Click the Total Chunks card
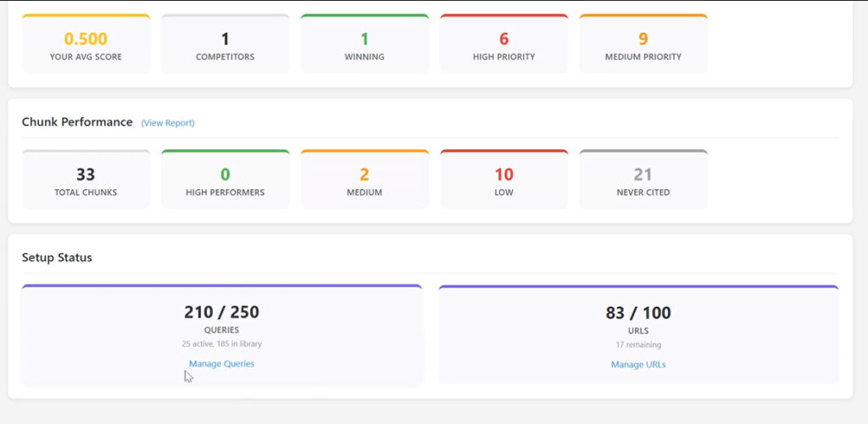The height and width of the screenshot is (424, 868). tap(86, 181)
